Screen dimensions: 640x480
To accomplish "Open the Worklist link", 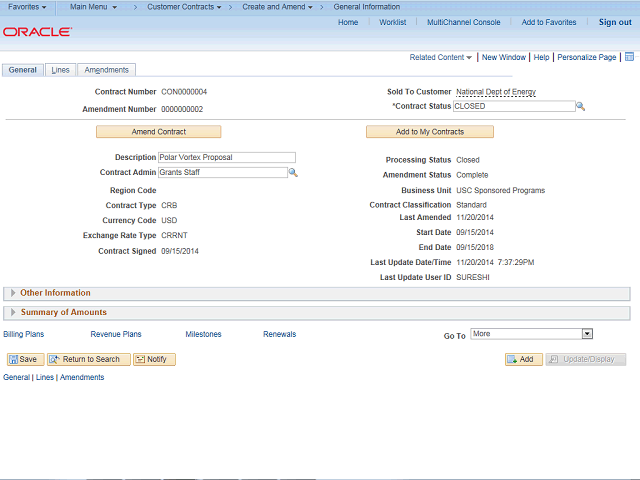I will tap(393, 22).
